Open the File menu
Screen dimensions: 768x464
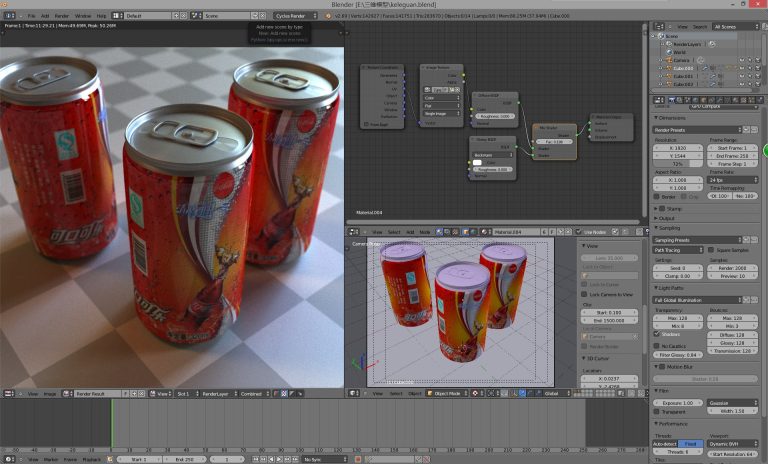pos(32,16)
